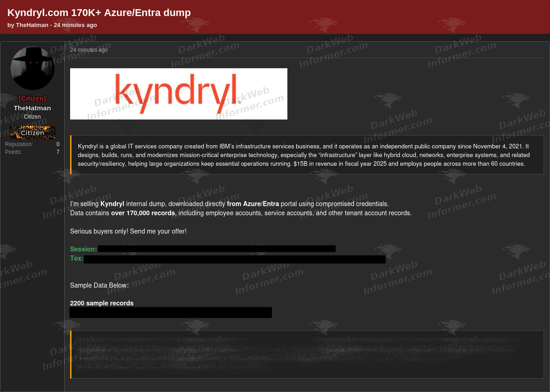Click the thread title 'Kyndryl.com 170K+ Azure/Entra dump'

99,13
